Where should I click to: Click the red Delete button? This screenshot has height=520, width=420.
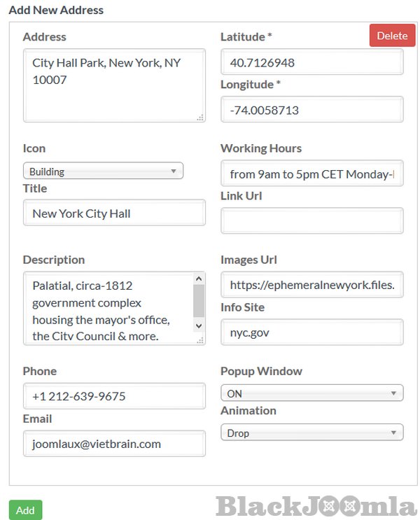pos(391,36)
